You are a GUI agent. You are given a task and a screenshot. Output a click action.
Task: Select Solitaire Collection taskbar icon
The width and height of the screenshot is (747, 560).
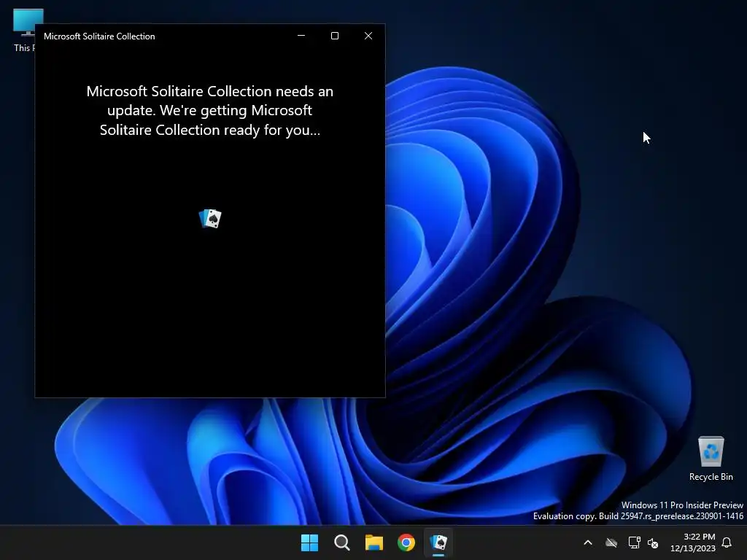click(x=438, y=542)
